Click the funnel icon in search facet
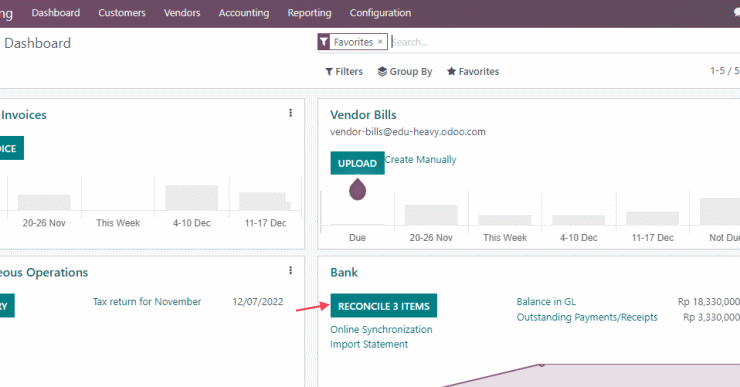This screenshot has width=740, height=387. pos(324,42)
